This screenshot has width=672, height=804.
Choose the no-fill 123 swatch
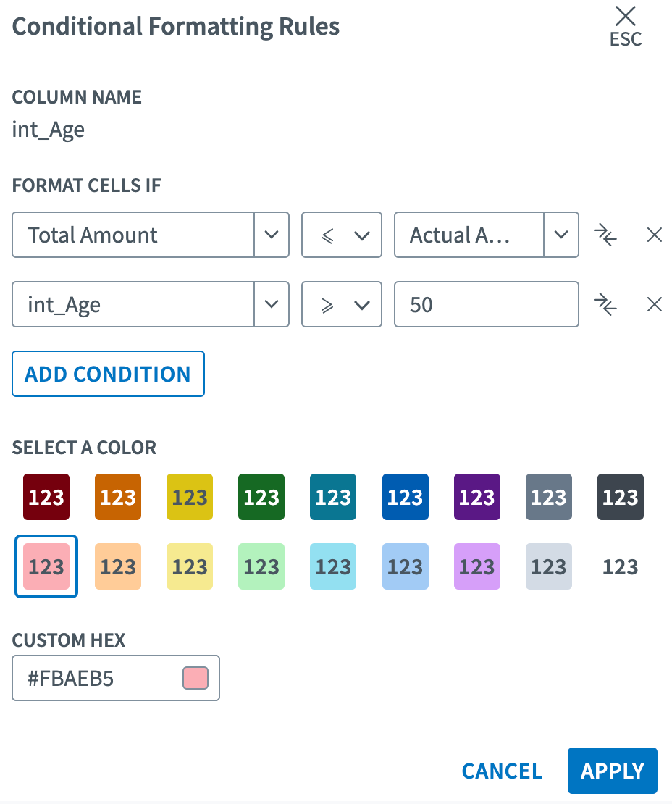(620, 566)
